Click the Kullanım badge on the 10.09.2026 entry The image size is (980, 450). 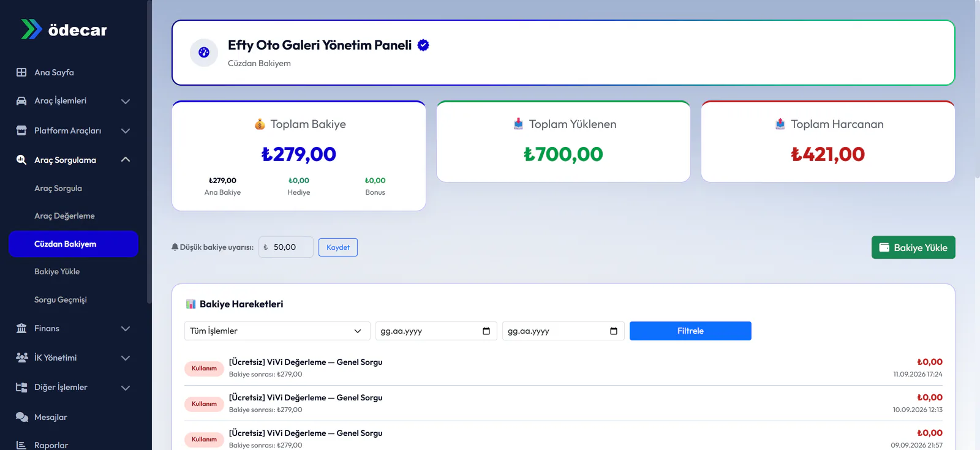pos(204,404)
